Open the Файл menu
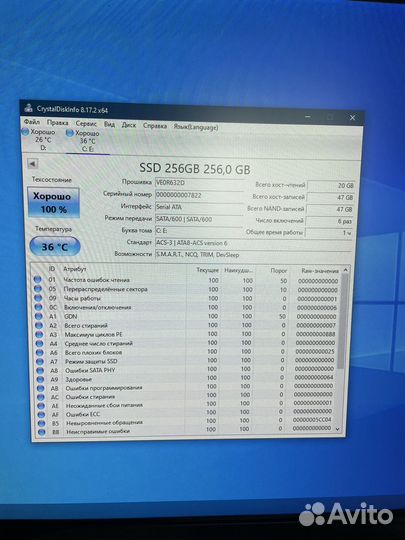The image size is (405, 540). 32,122
